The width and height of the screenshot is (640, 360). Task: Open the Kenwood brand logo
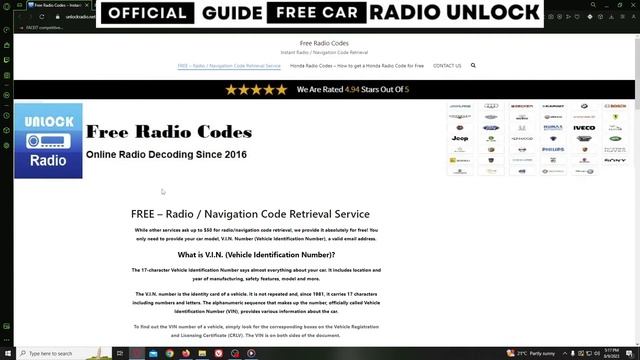point(522,139)
